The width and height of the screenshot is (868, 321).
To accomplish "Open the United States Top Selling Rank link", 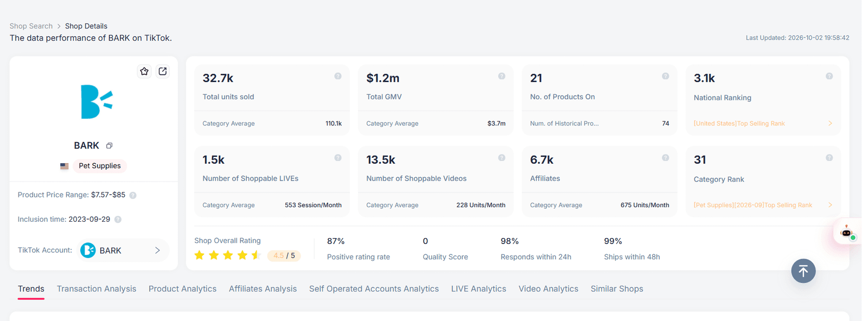I will (739, 124).
